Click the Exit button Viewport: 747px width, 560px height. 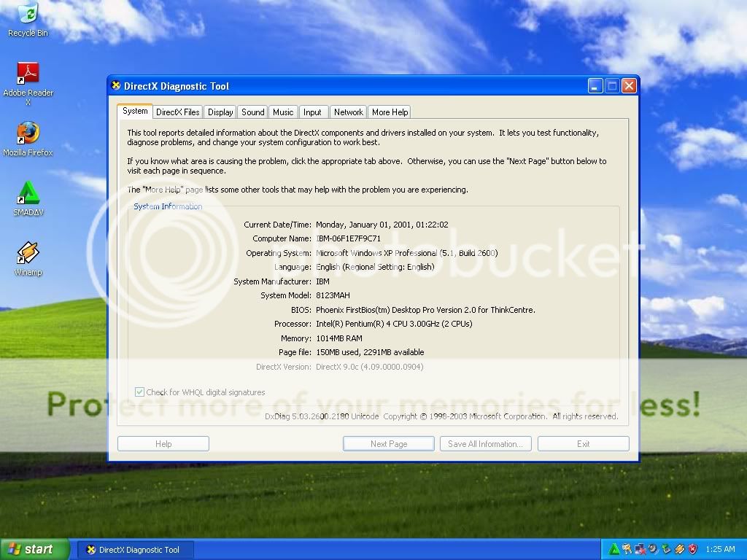click(x=584, y=444)
